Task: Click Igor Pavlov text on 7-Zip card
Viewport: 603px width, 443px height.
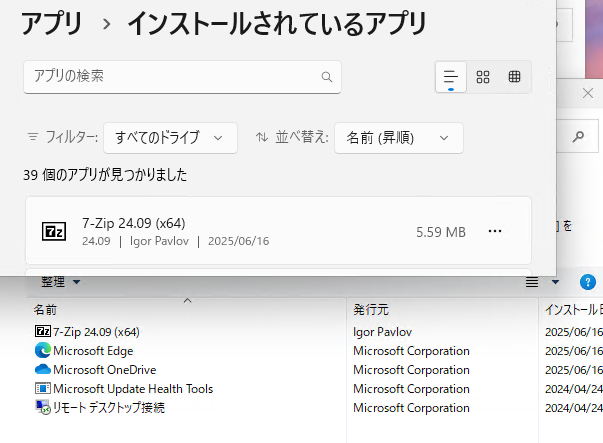Action: [159, 241]
